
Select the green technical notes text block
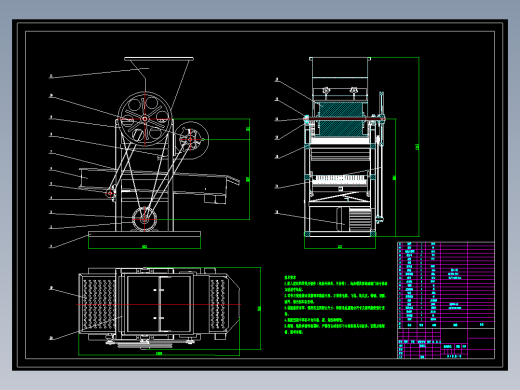335,305
